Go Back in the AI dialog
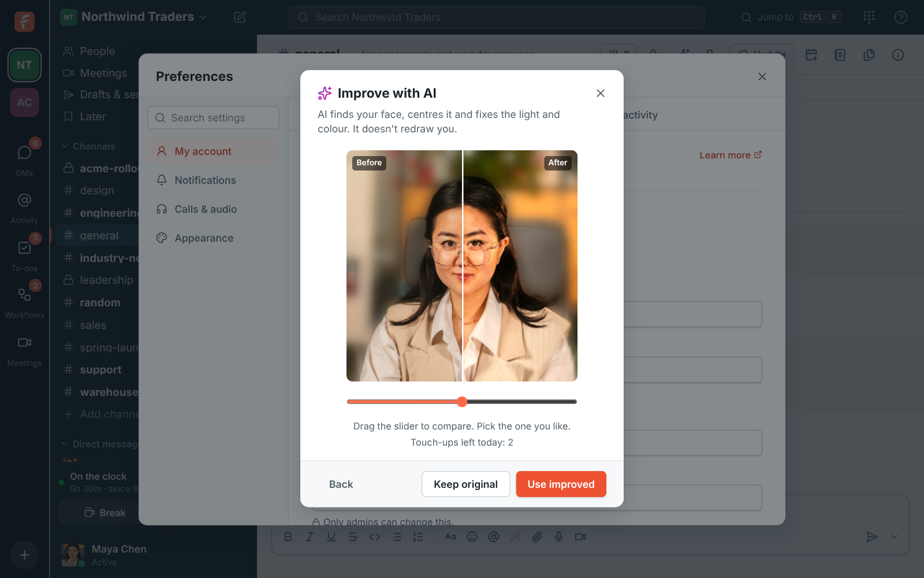Viewport: 924px width, 578px height. click(x=341, y=484)
